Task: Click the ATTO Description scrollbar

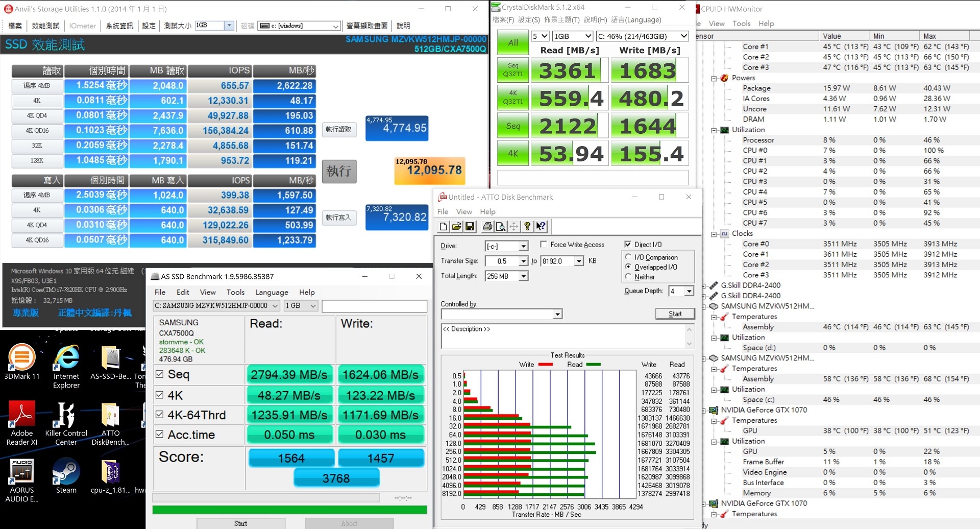Action: 689,336
